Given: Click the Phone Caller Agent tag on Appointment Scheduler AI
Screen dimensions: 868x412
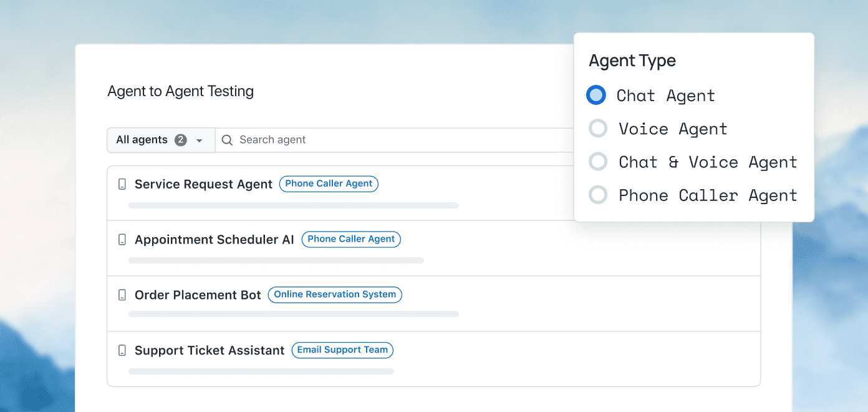Looking at the screenshot, I should (351, 239).
